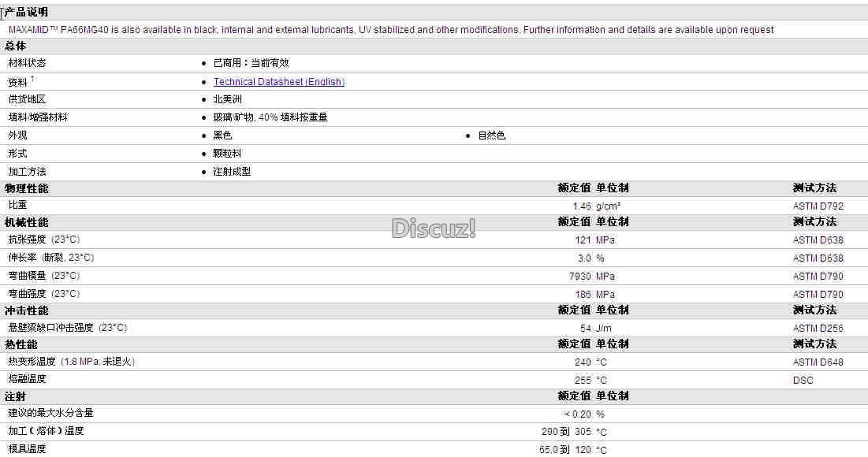Click the 热变形温度 (1.8 MPa, 未退火) row label
868x457 pixels.
(72, 362)
